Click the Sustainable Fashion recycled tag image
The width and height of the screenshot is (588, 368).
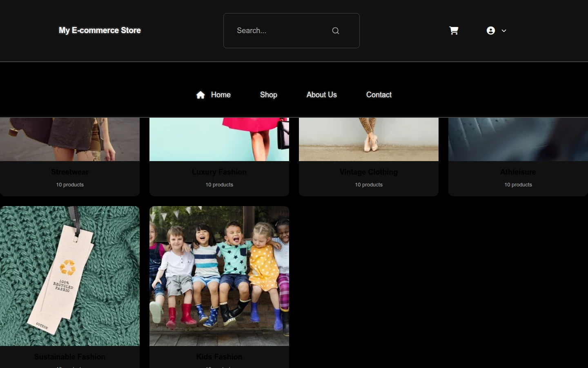click(70, 276)
